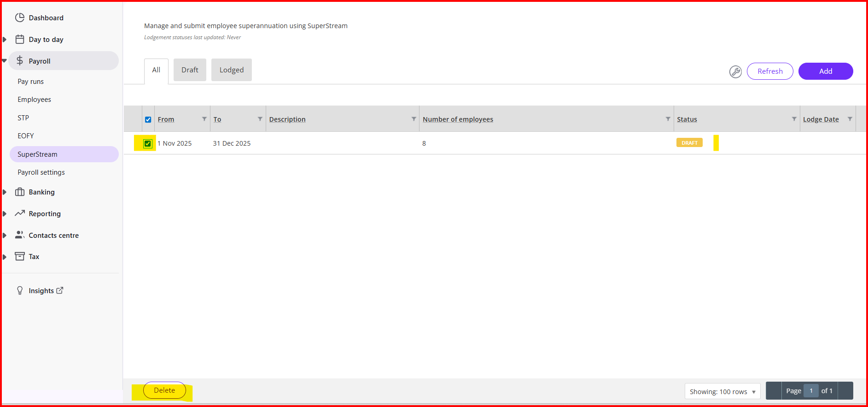
Task: Open STP in Payroll menu
Action: [x=23, y=118]
